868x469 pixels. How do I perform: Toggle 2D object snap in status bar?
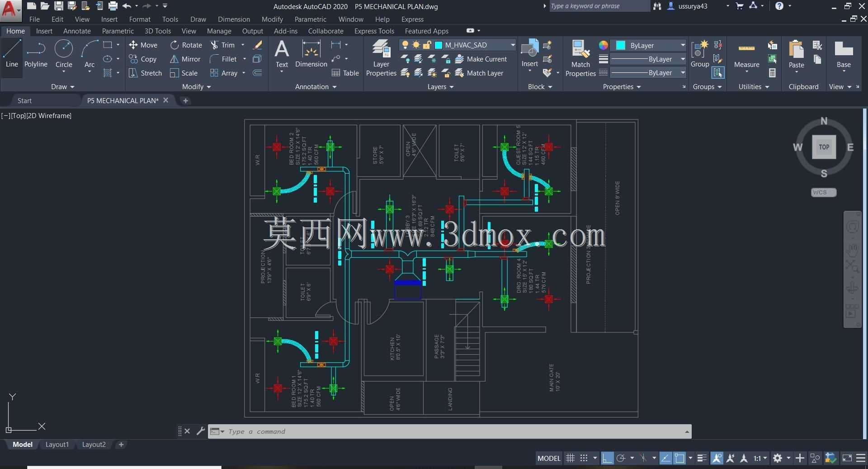[679, 458]
